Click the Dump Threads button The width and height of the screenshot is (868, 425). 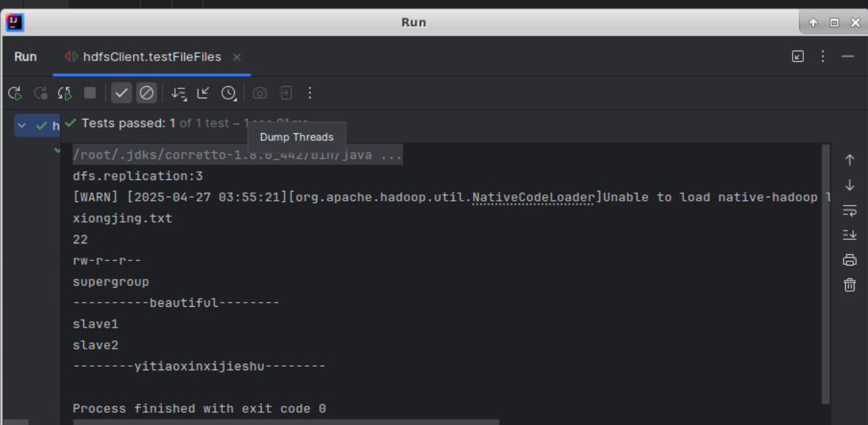click(x=259, y=93)
